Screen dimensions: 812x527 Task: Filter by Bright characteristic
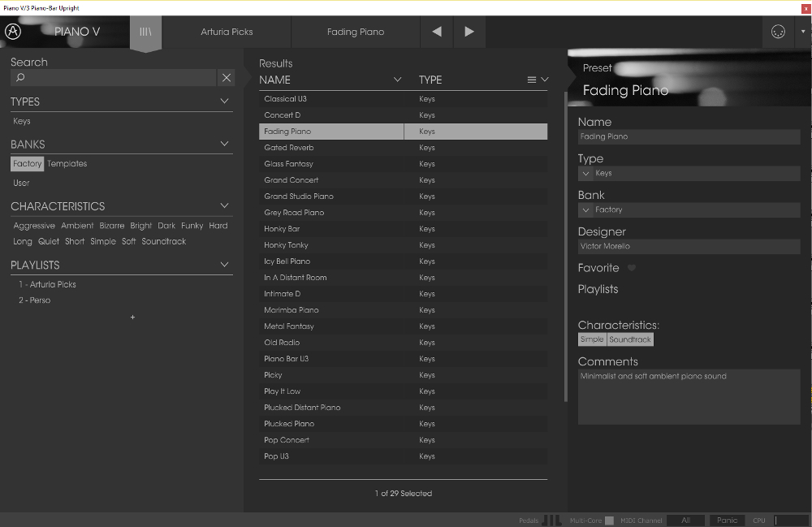[140, 226]
